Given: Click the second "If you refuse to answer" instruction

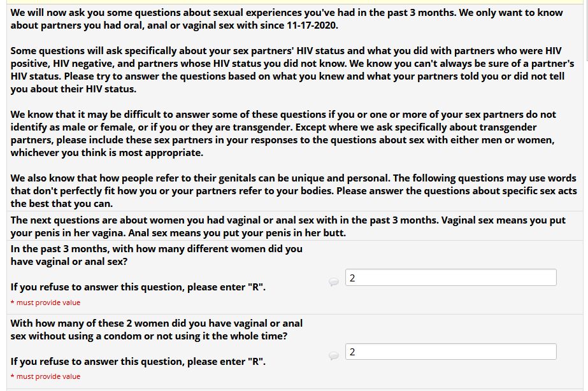Looking at the screenshot, I should tap(138, 361).
